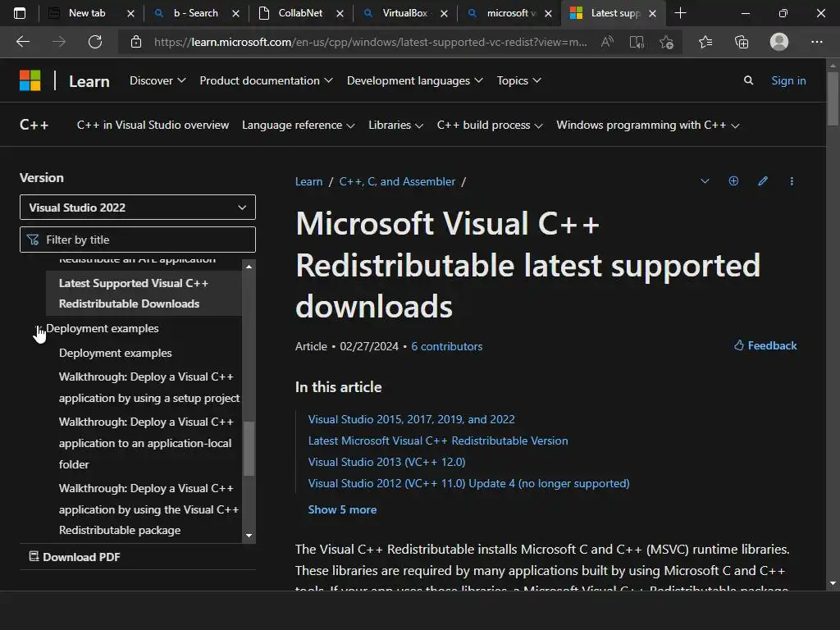Screen dimensions: 840x630
Task: Click the Microsoft logo
Action: click(30, 81)
